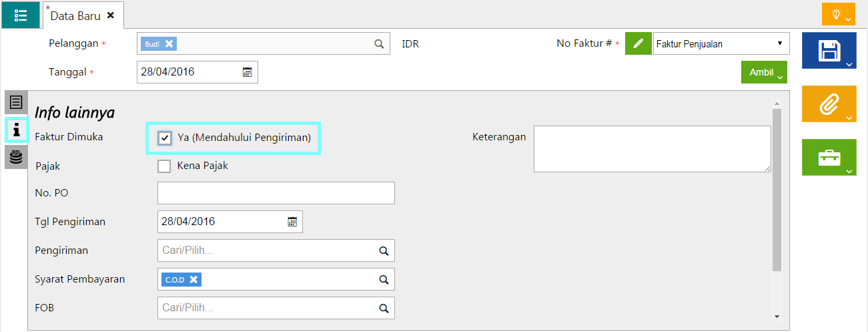Click into the No. PO text field

276,193
